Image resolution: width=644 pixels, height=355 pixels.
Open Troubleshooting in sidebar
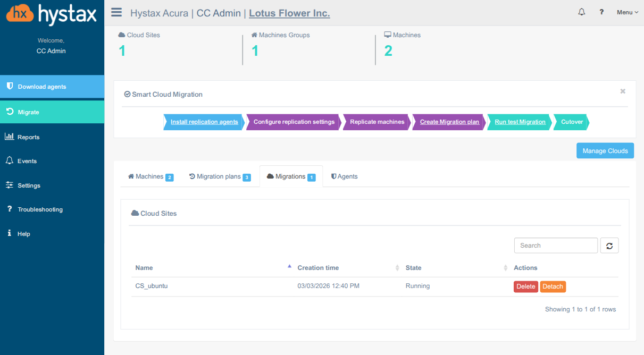pos(52,209)
